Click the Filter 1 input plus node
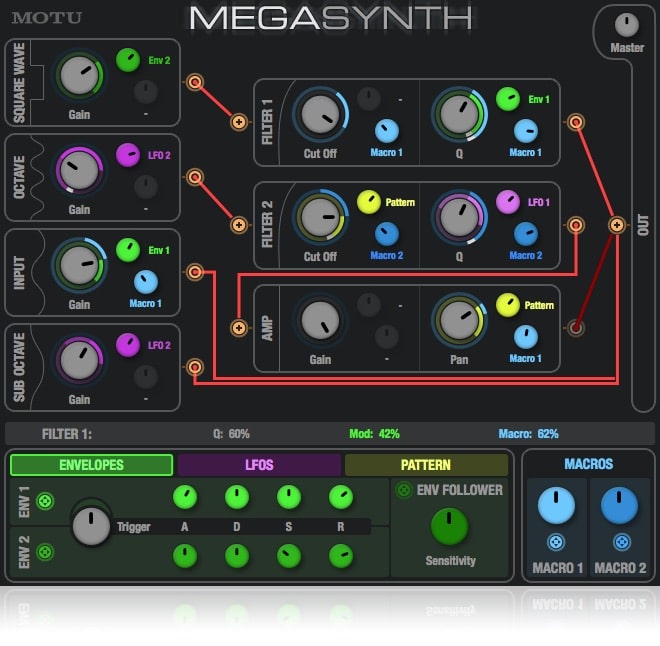The image size is (660, 646). click(x=239, y=122)
